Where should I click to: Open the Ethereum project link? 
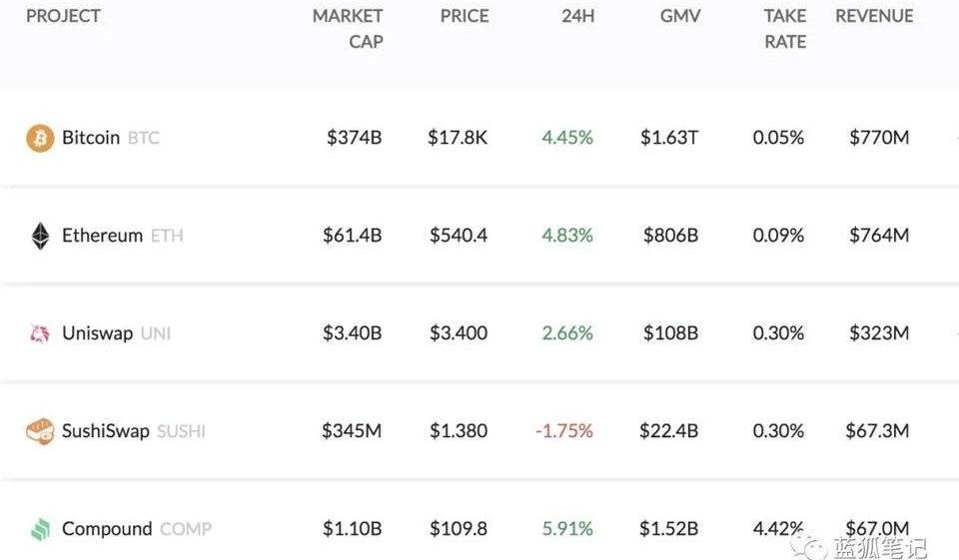click(x=102, y=236)
